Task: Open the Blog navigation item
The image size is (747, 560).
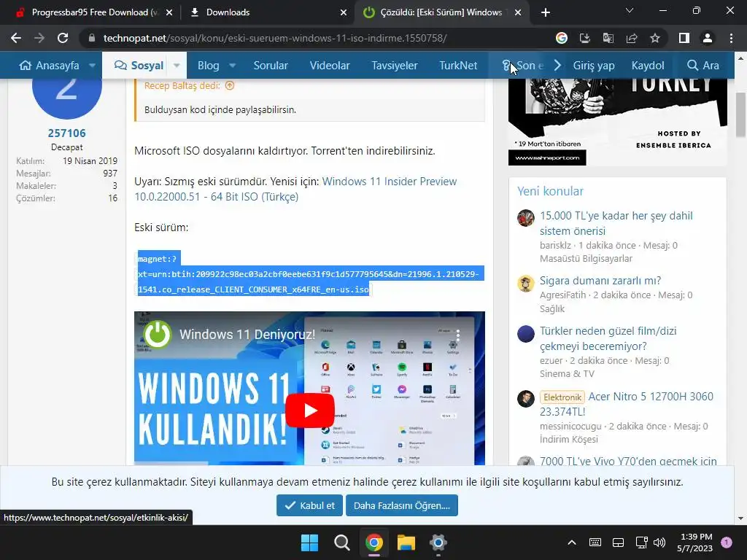Action: pyautogui.click(x=208, y=65)
